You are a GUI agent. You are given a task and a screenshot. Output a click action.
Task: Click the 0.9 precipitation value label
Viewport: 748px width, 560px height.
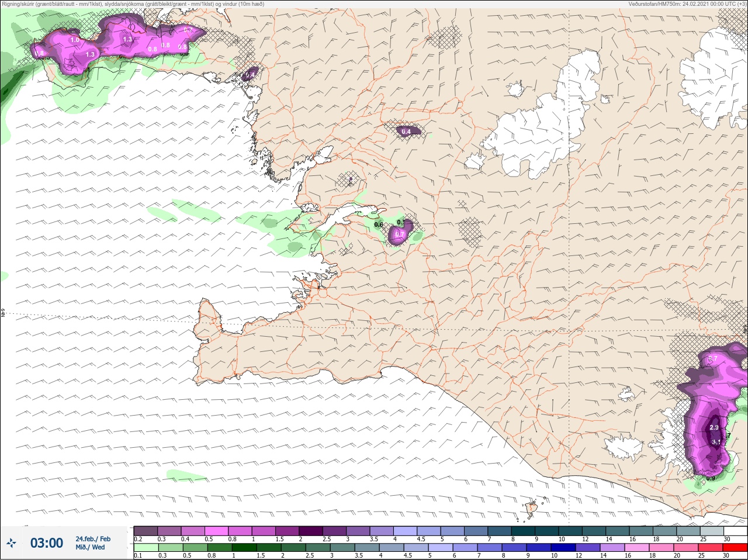click(x=711, y=478)
